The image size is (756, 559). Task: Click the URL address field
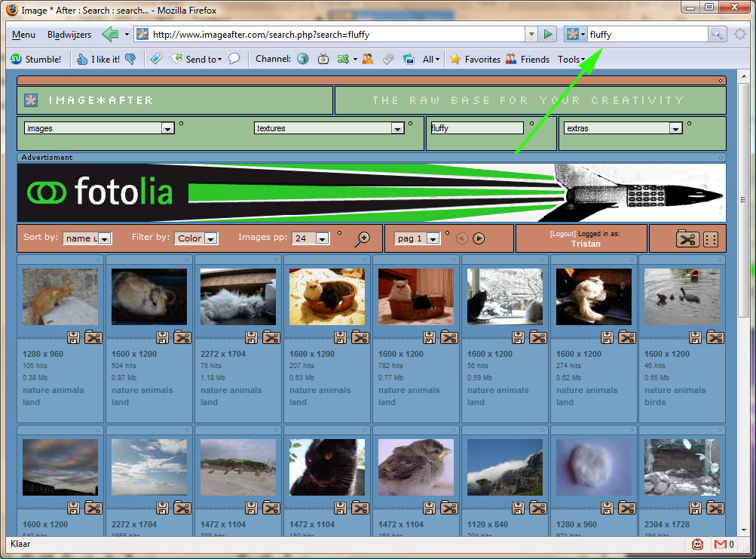point(329,34)
